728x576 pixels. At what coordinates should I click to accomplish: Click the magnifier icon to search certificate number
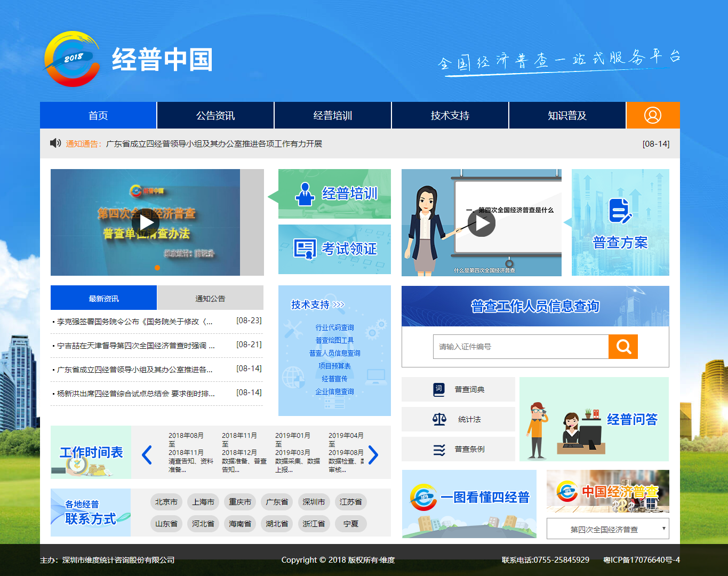pos(623,347)
